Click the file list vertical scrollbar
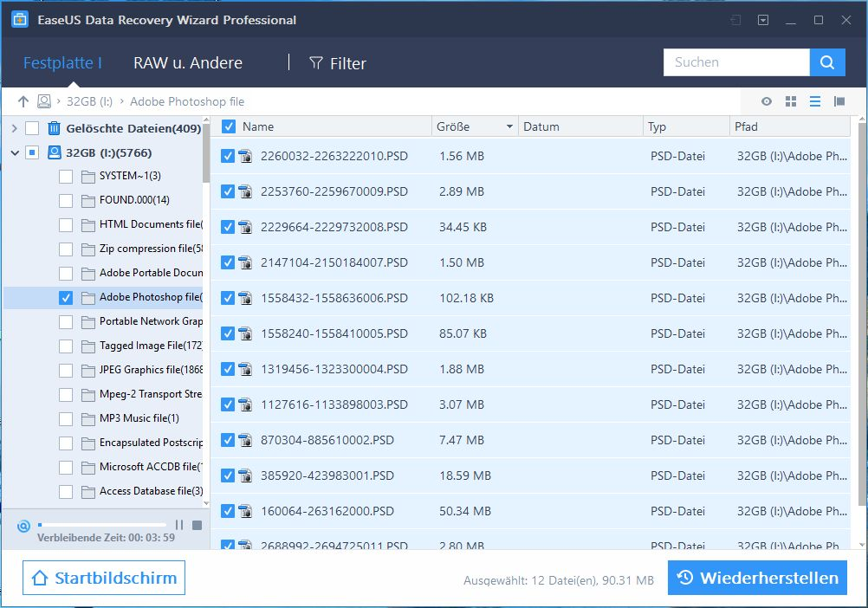 [x=862, y=314]
